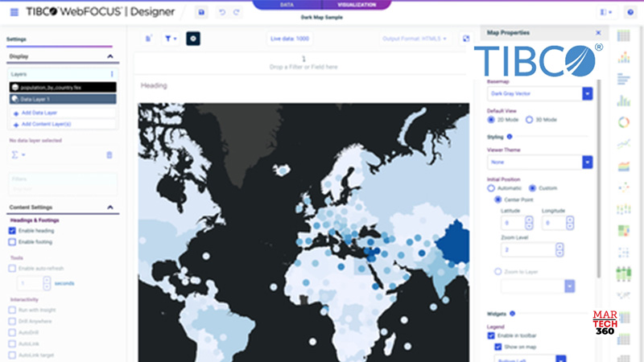Open the filter funnel dropdown

pos(171,39)
